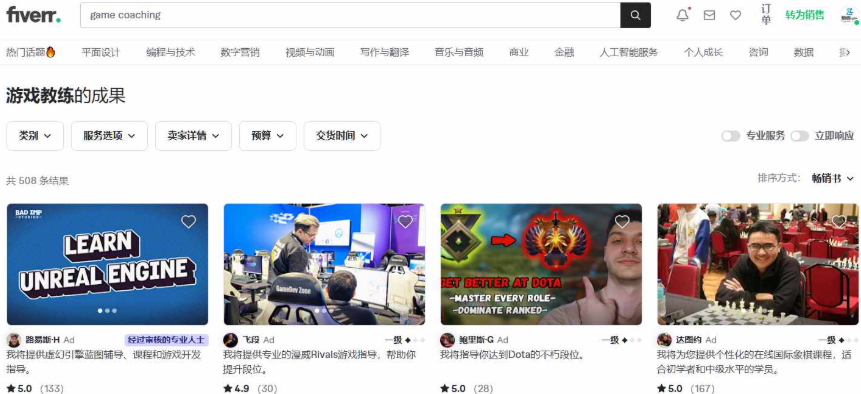The image size is (861, 394).
Task: Favorite the chess lessons gig
Action: pyautogui.click(x=839, y=221)
